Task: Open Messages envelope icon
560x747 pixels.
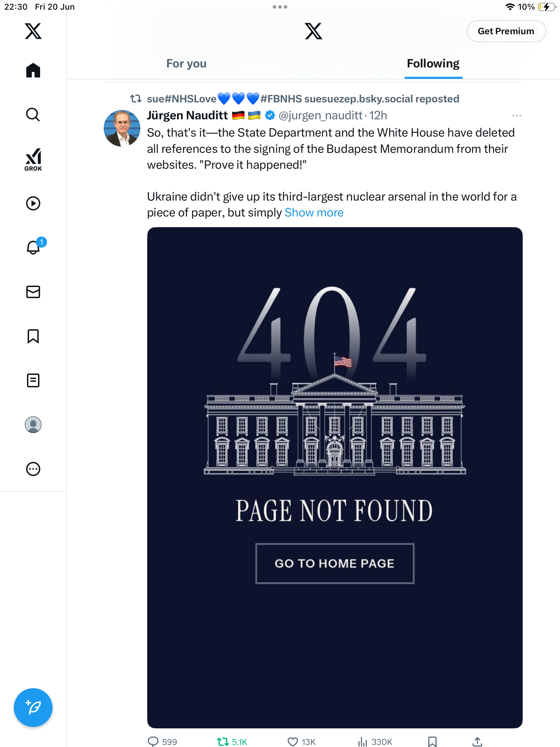Action: 33,292
